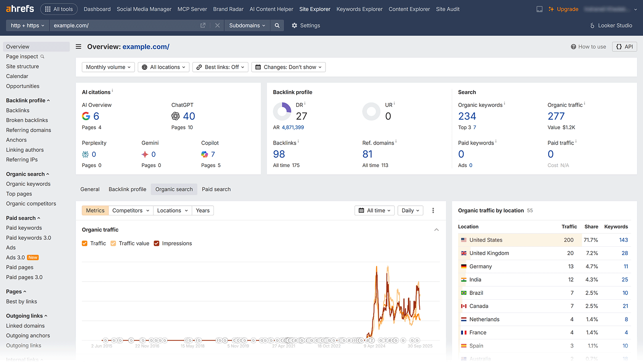The height and width of the screenshot is (364, 643).
Task: Disable the Traffic value checkbox
Action: pyautogui.click(x=113, y=243)
